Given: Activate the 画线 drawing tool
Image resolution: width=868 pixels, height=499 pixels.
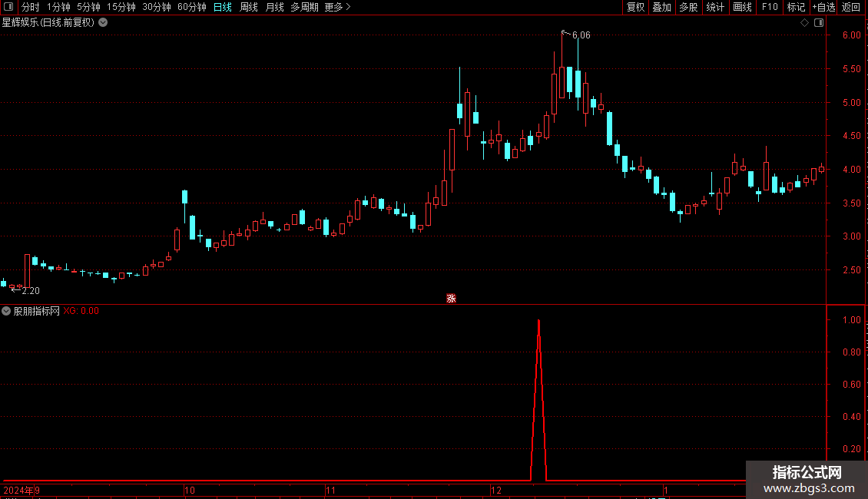Looking at the screenshot, I should 742,7.
